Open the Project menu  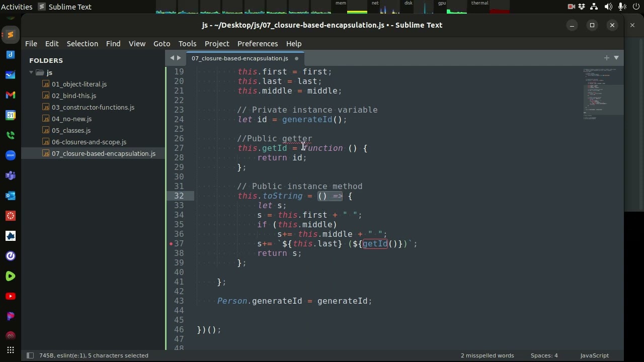click(x=217, y=44)
